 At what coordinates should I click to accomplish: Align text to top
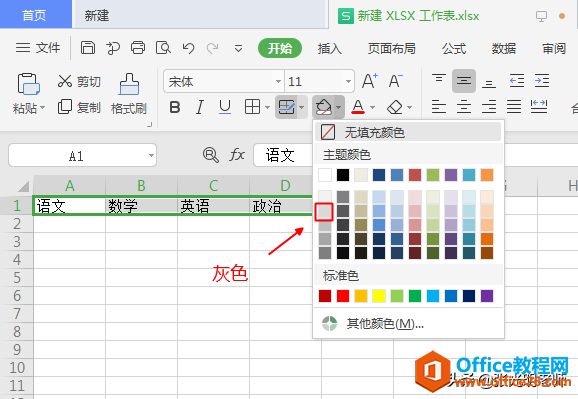click(439, 80)
